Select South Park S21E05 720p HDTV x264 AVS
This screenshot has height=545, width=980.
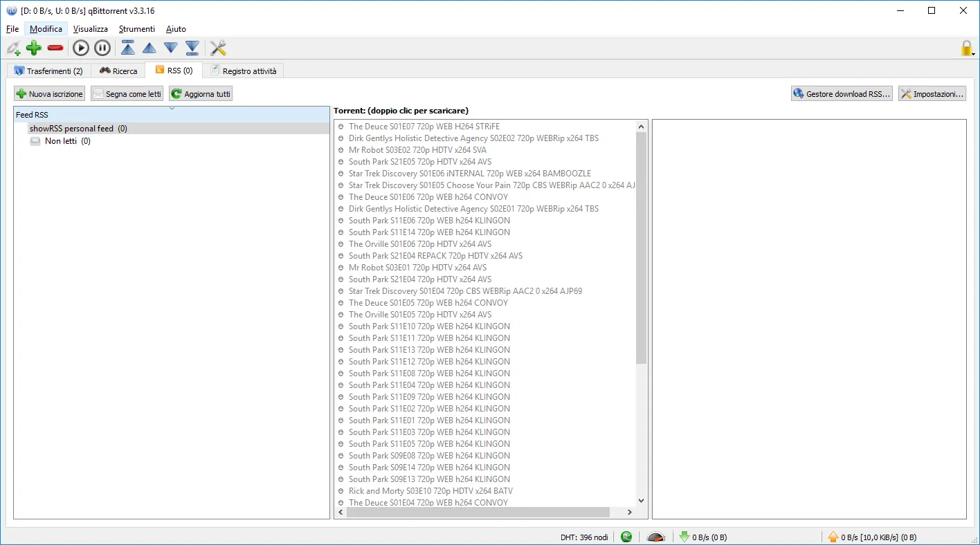coord(420,162)
